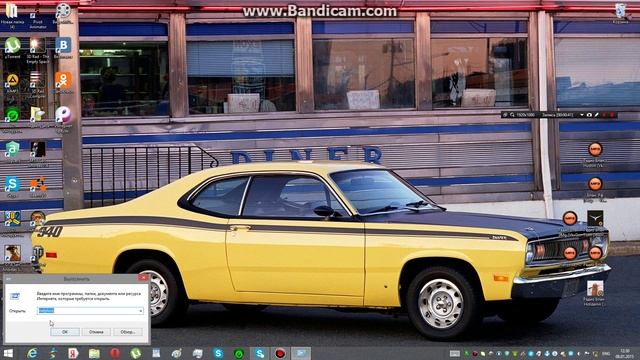Click OK in the Run dialog
The image size is (640, 360).
click(64, 332)
